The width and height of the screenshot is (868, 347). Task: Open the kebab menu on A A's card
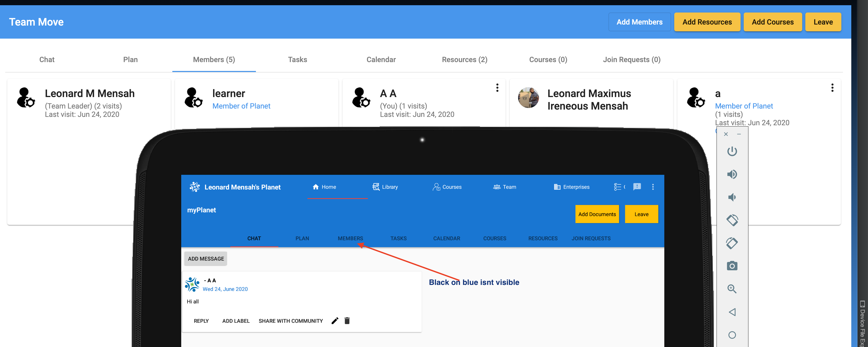497,87
